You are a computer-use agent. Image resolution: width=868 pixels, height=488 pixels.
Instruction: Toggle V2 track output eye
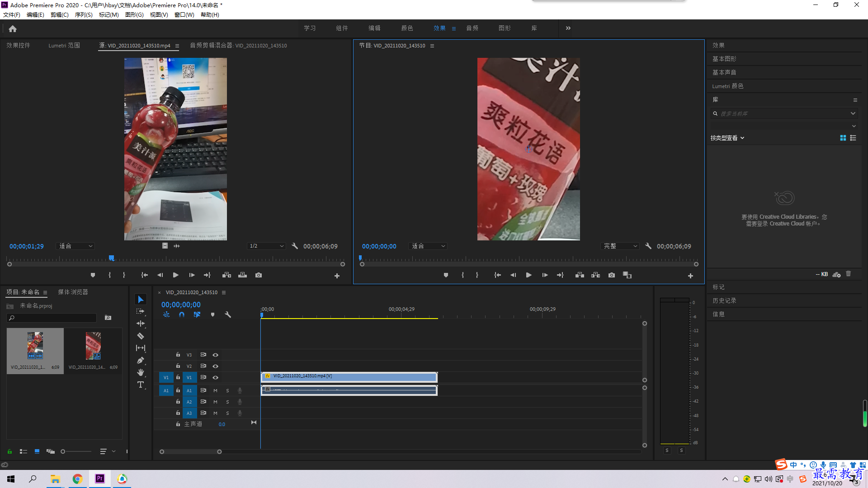(x=216, y=366)
